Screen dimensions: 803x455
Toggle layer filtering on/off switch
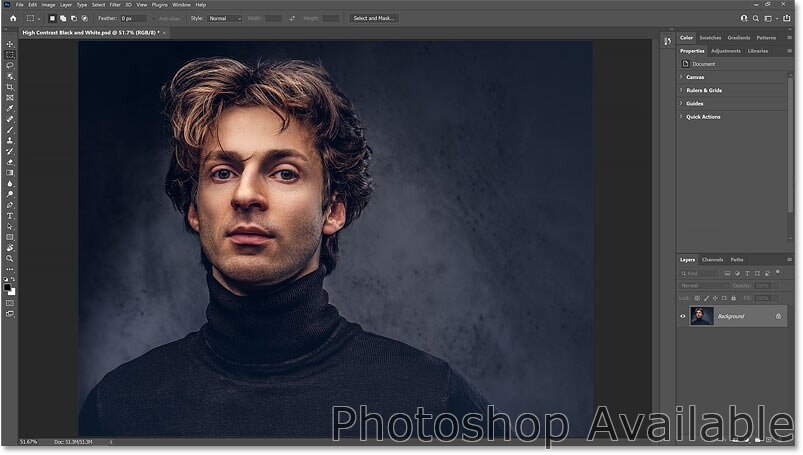click(x=778, y=273)
